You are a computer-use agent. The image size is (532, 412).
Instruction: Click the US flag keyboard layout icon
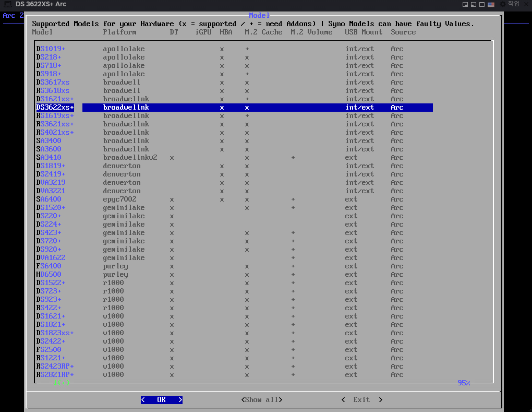pos(491,4)
